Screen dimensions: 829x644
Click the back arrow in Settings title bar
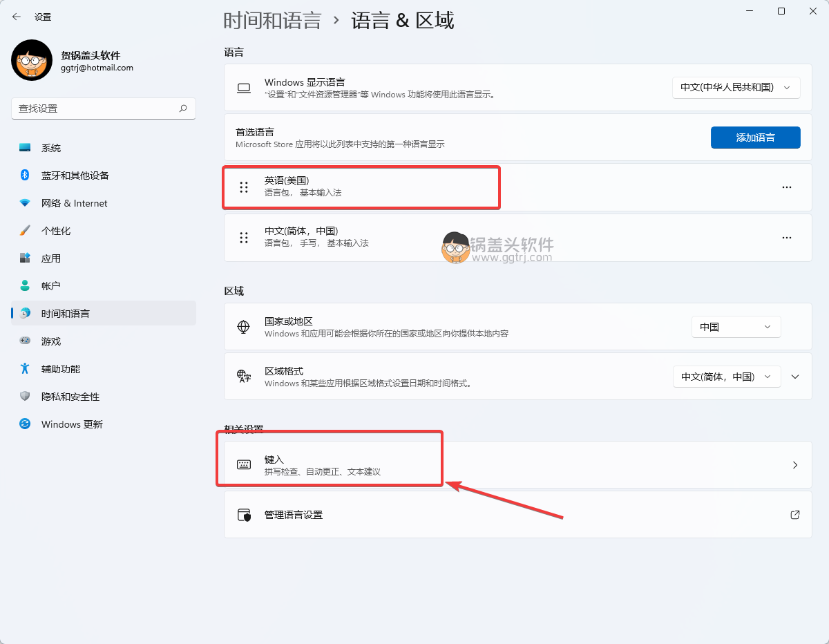click(x=17, y=17)
